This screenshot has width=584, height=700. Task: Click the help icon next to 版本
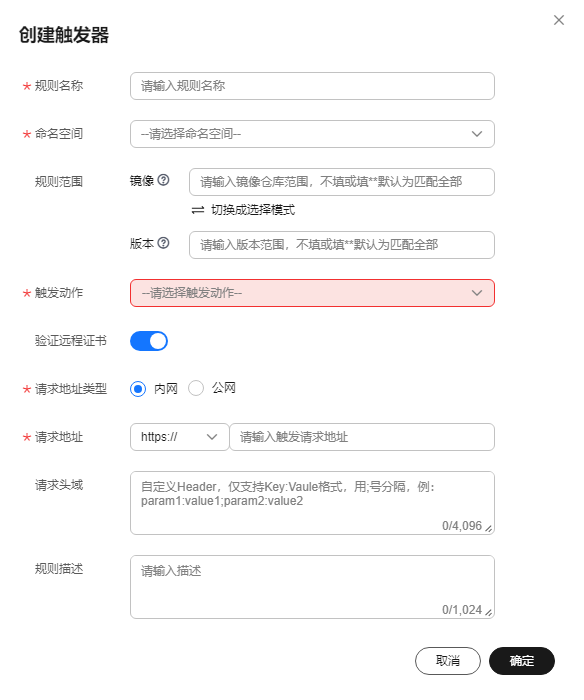[163, 243]
